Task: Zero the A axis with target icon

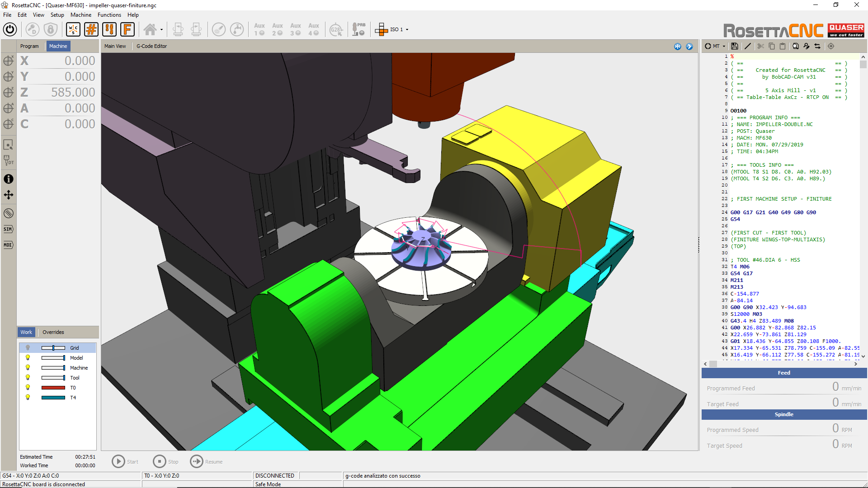Action: click(x=9, y=108)
